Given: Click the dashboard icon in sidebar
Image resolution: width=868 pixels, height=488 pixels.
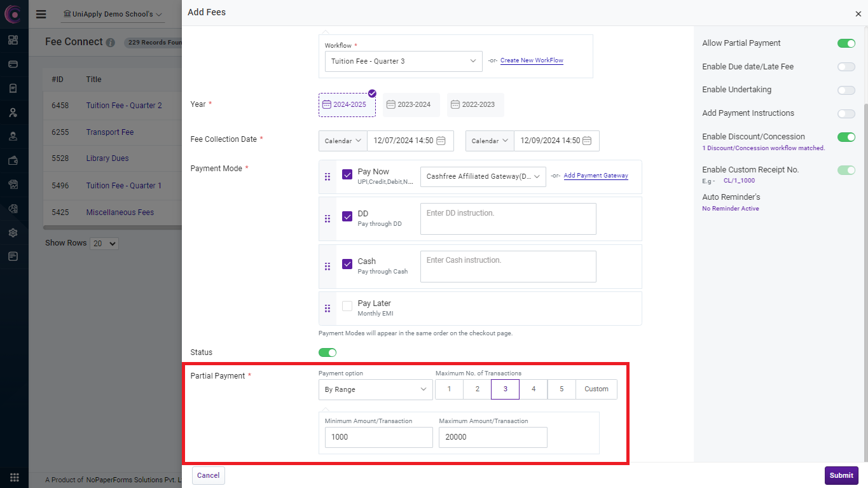Looking at the screenshot, I should (13, 40).
